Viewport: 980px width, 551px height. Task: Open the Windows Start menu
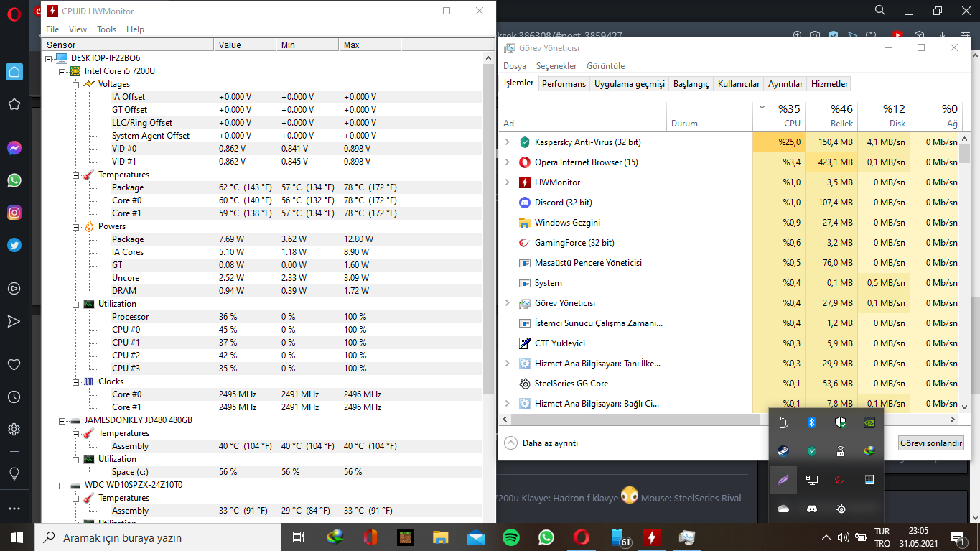17,537
